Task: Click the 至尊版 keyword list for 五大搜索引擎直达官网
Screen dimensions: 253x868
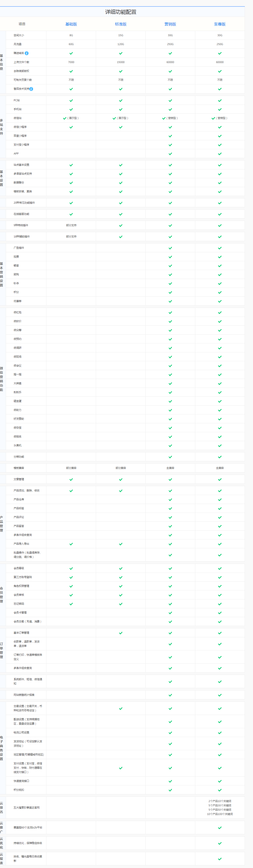Action: (x=220, y=808)
